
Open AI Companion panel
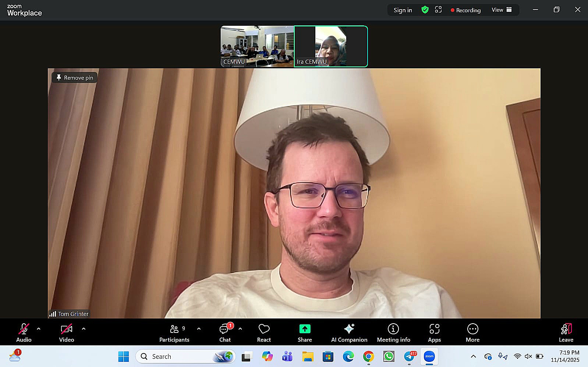coord(349,333)
